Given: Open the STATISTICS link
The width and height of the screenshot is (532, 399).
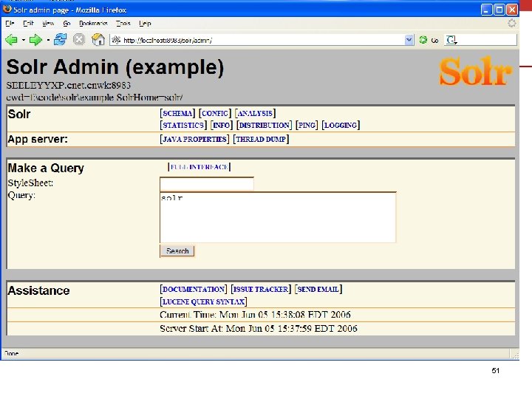Looking at the screenshot, I should [x=183, y=125].
